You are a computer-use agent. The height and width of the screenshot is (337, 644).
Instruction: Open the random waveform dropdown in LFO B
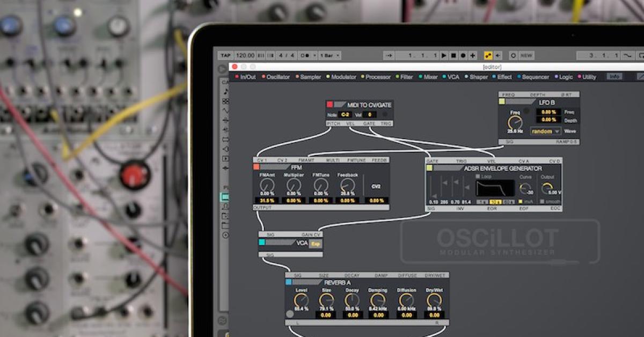(x=545, y=131)
